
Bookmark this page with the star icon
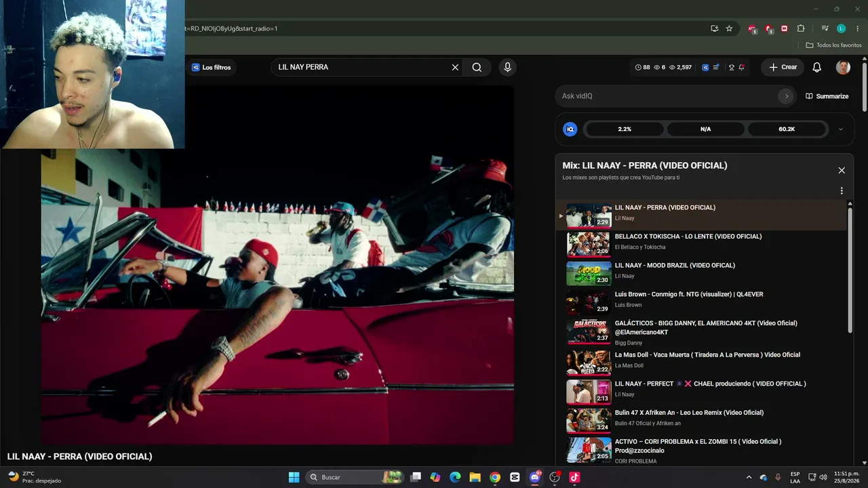coord(729,28)
